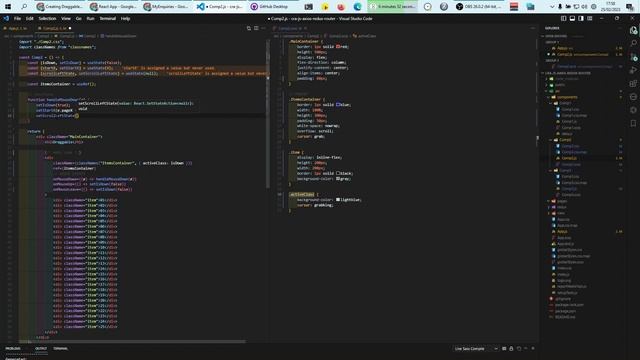Open the Search view in activity bar
Image resolution: width=640 pixels, height=360 pixels.
tap(633, 43)
